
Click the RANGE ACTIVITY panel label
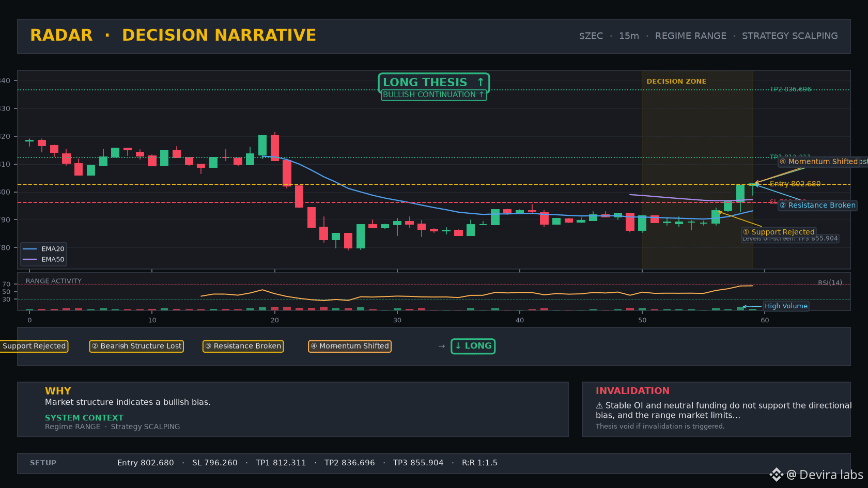(x=54, y=281)
